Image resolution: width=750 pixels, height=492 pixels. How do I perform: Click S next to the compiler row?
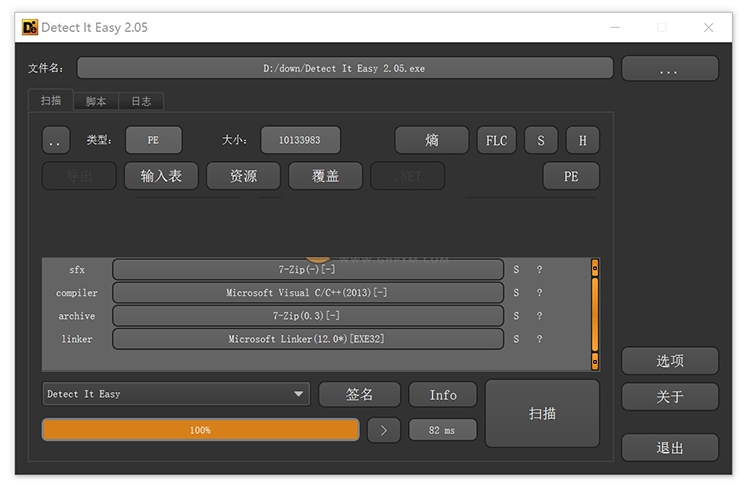(517, 293)
